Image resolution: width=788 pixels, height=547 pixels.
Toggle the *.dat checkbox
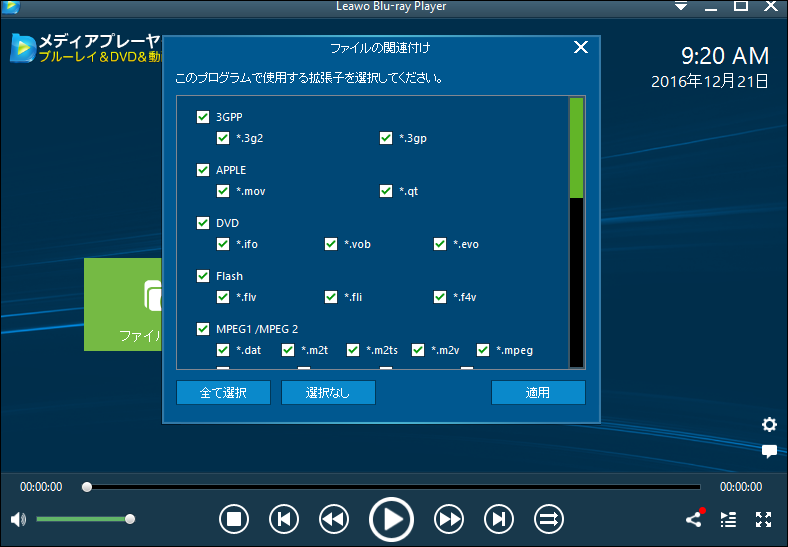(223, 350)
